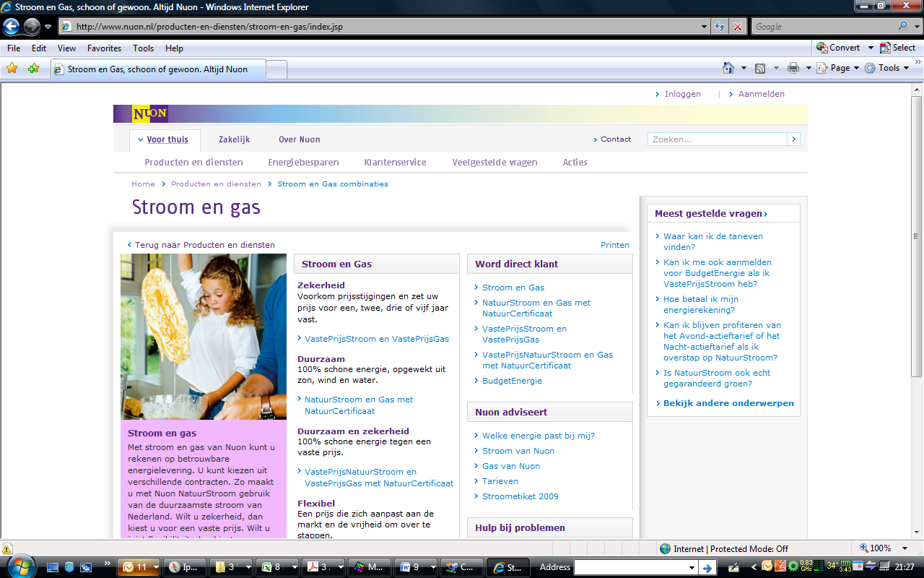Open Welke energie past bij mij link
This screenshot has width=924, height=578.
(x=539, y=436)
